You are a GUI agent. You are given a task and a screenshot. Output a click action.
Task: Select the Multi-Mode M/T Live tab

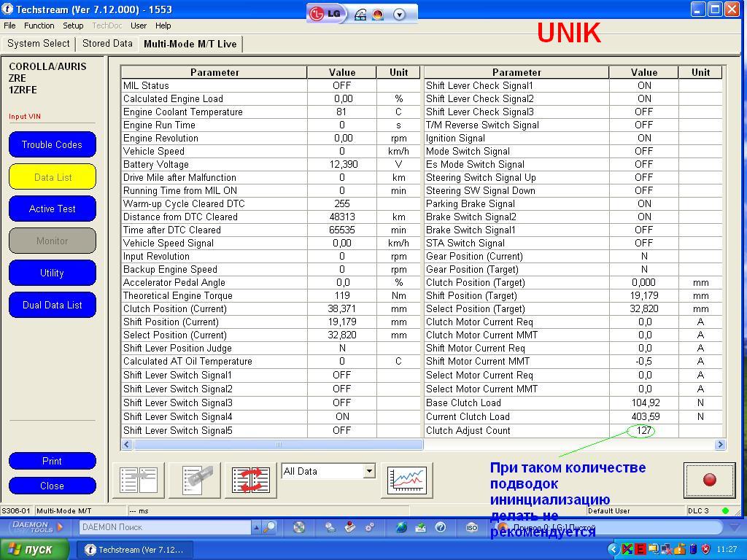pos(190,44)
